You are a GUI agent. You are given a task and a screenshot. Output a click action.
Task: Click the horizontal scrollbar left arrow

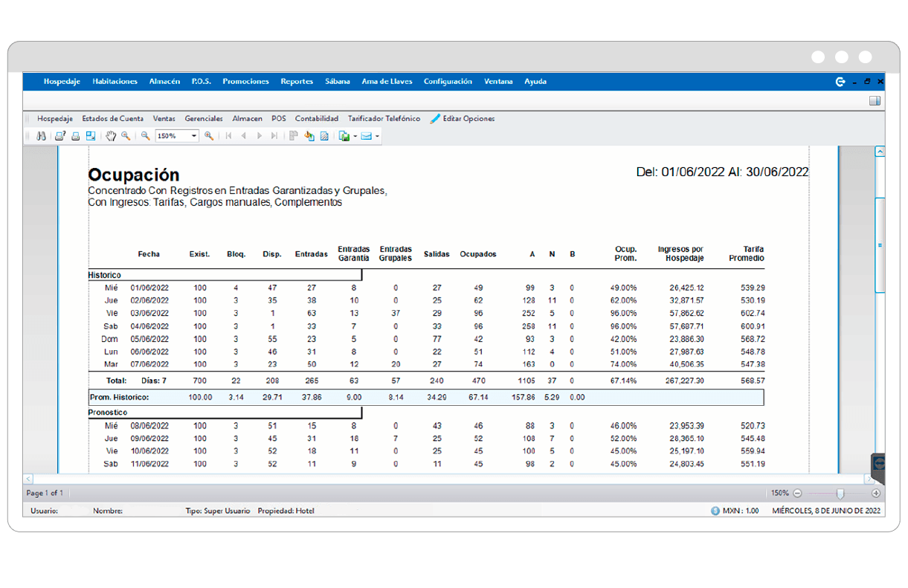pyautogui.click(x=28, y=479)
